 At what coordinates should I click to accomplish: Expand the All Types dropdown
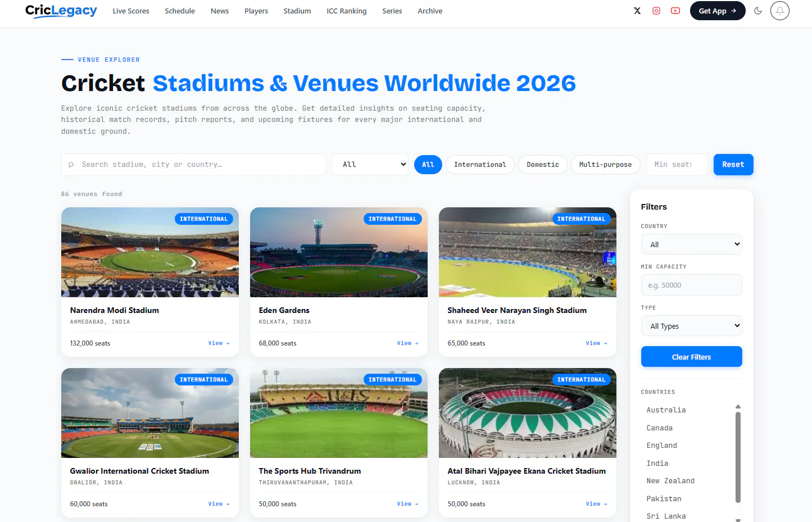tap(691, 326)
